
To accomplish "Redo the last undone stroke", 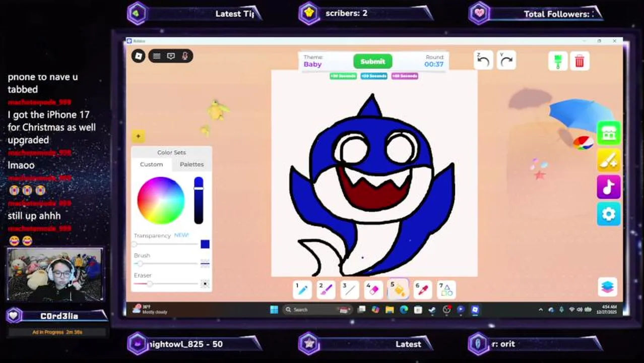I will pos(506,60).
